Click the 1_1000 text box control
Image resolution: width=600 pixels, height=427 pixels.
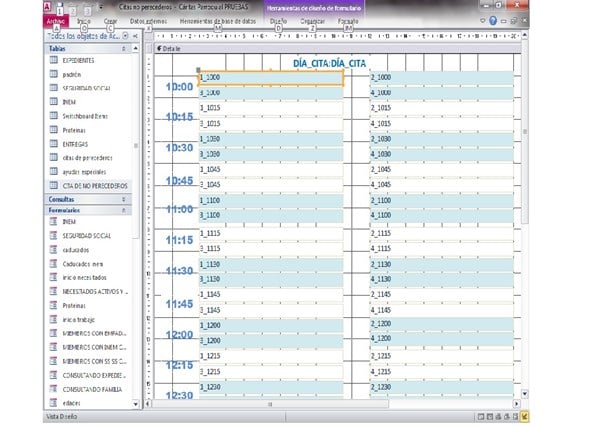pyautogui.click(x=271, y=77)
